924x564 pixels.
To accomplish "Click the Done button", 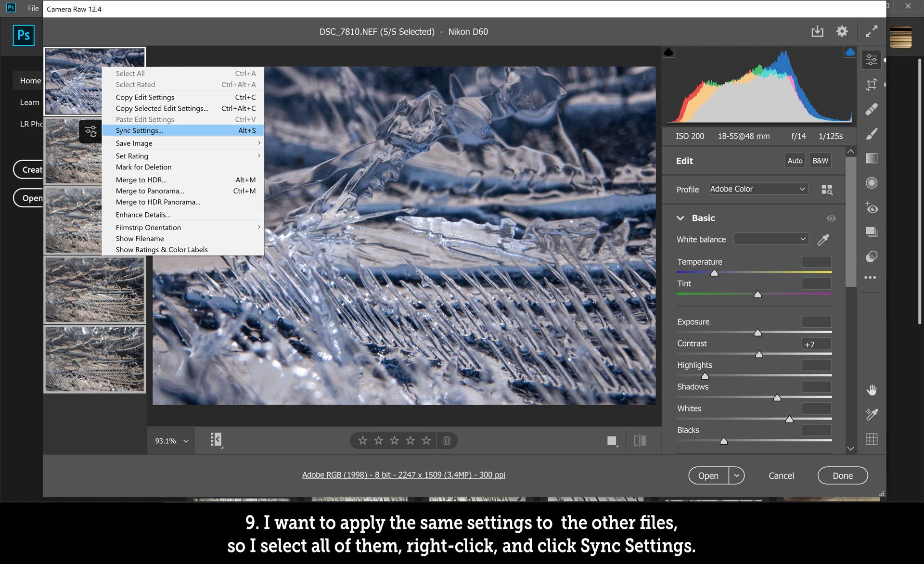I will pos(842,475).
